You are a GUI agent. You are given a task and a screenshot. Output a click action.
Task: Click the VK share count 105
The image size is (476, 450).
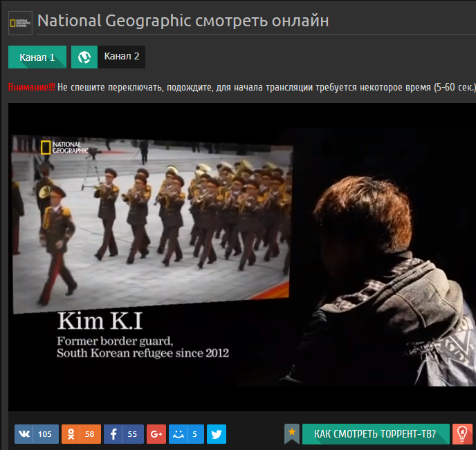tap(45, 434)
